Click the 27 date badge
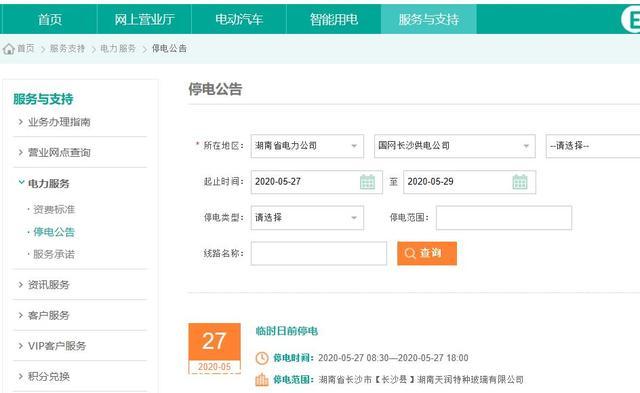This screenshot has height=393, width=640. tap(214, 348)
